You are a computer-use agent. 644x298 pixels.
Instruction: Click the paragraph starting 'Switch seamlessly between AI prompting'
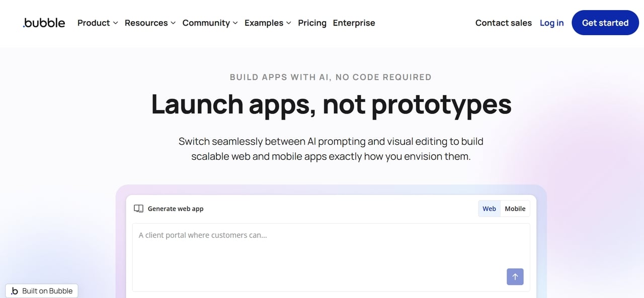[x=331, y=149]
